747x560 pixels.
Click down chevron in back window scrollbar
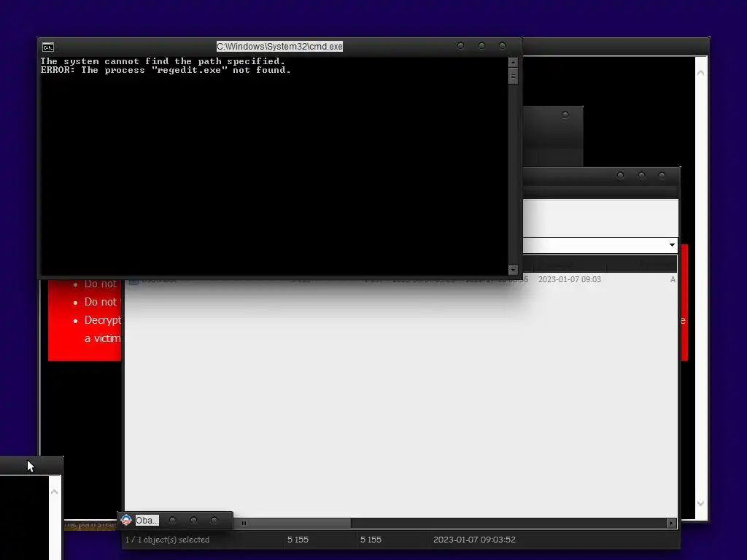click(701, 503)
